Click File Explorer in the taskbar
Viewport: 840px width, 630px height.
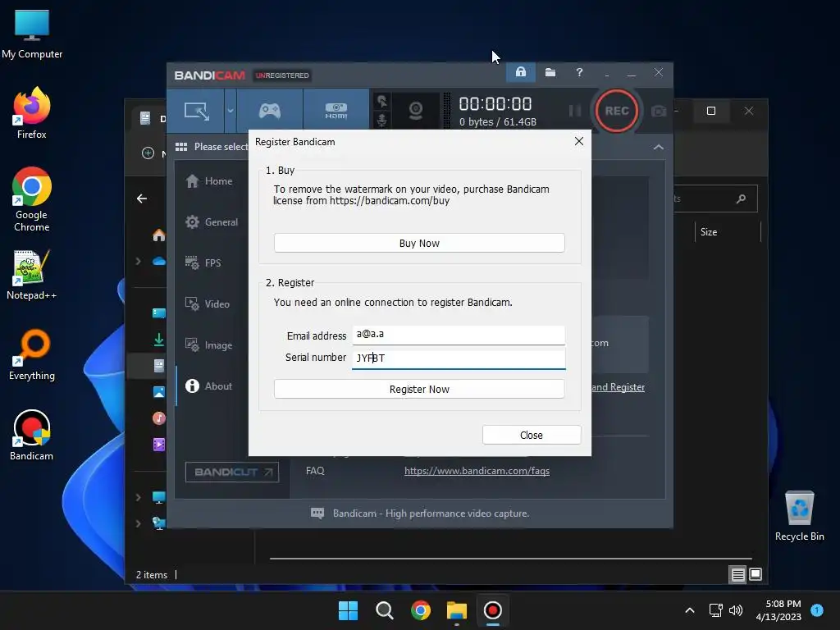click(456, 610)
